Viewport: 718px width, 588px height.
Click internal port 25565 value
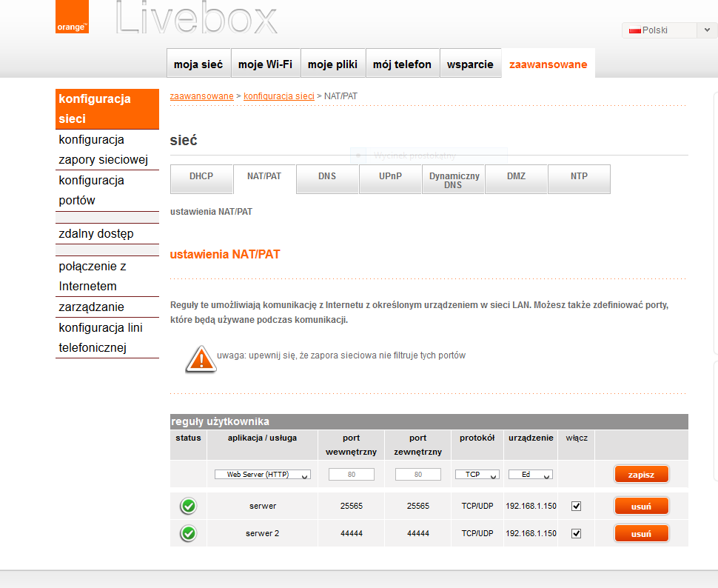click(x=351, y=506)
